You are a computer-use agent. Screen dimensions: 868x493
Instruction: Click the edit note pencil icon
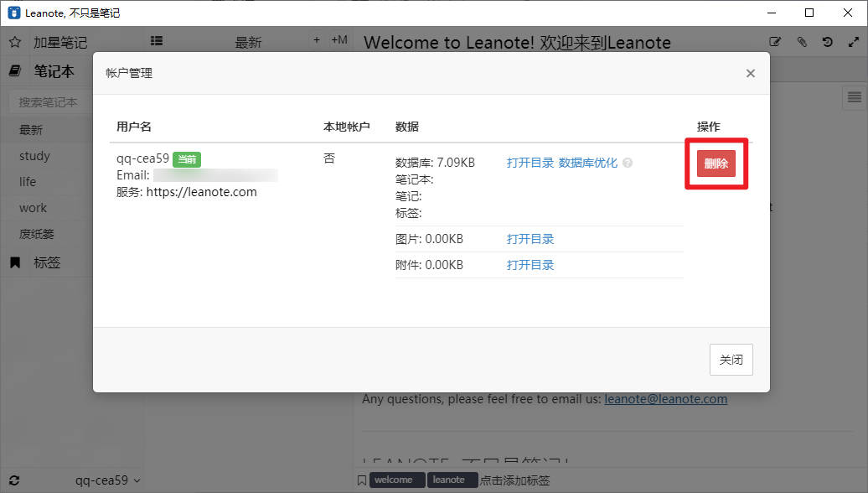[x=775, y=42]
